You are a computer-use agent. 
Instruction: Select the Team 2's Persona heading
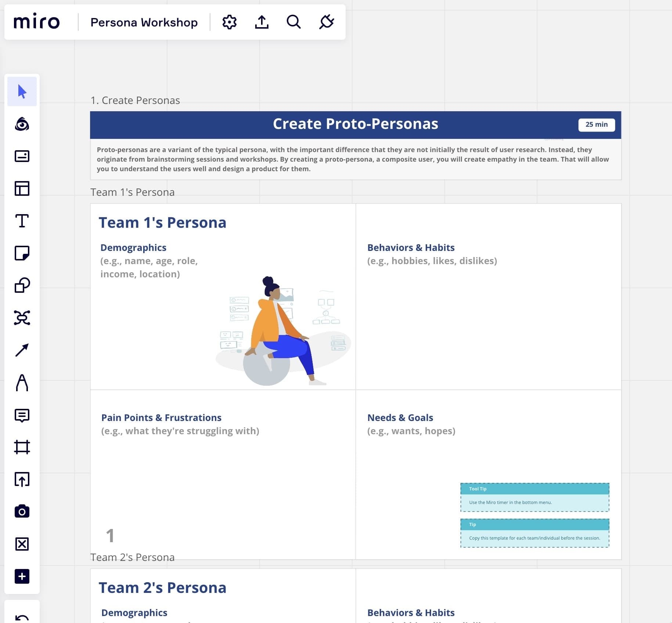[162, 587]
